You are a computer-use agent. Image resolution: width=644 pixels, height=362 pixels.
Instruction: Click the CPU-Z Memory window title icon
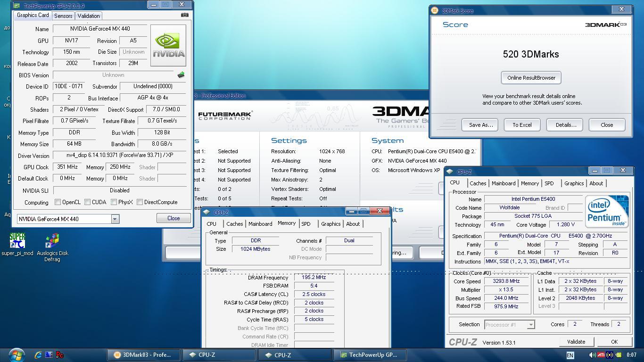click(206, 212)
